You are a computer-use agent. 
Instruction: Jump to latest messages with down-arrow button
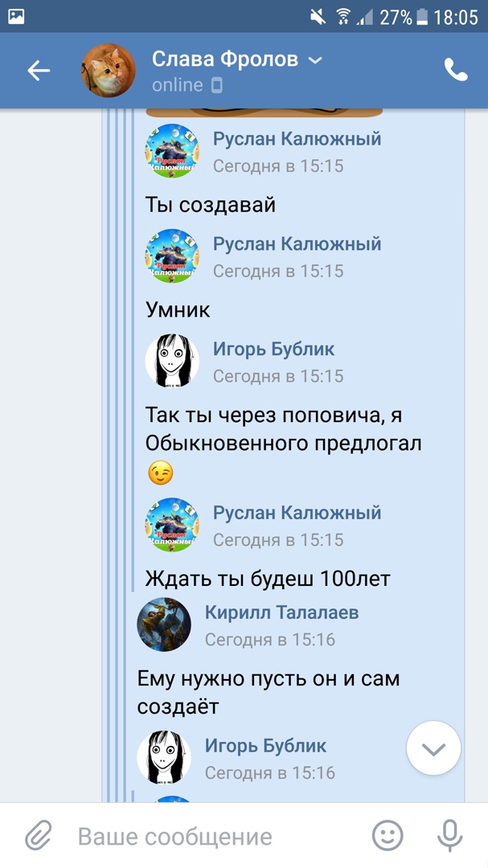point(433,748)
